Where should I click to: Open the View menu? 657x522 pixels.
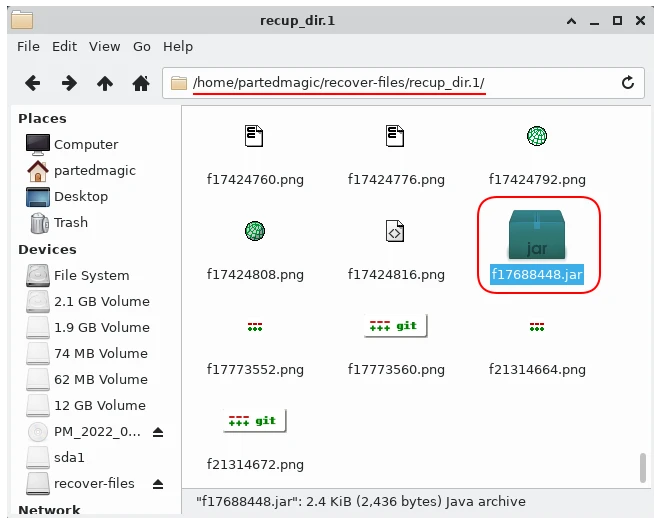[x=104, y=46]
